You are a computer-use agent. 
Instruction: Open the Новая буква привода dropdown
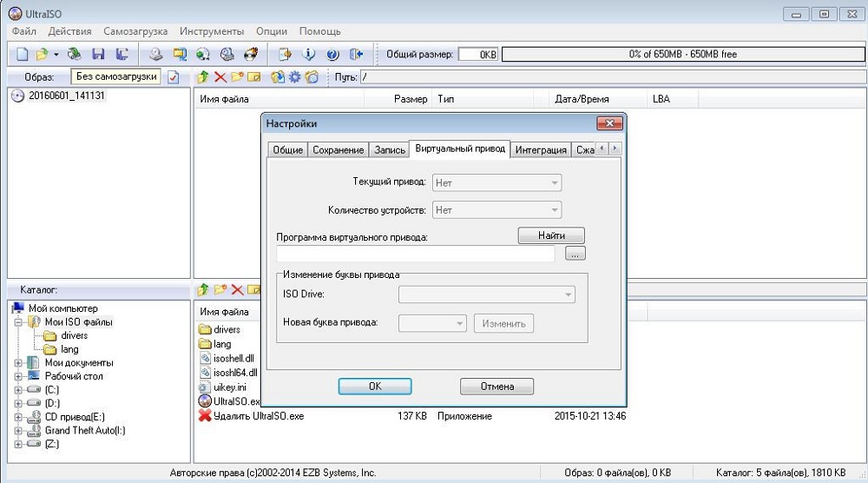pos(432,323)
